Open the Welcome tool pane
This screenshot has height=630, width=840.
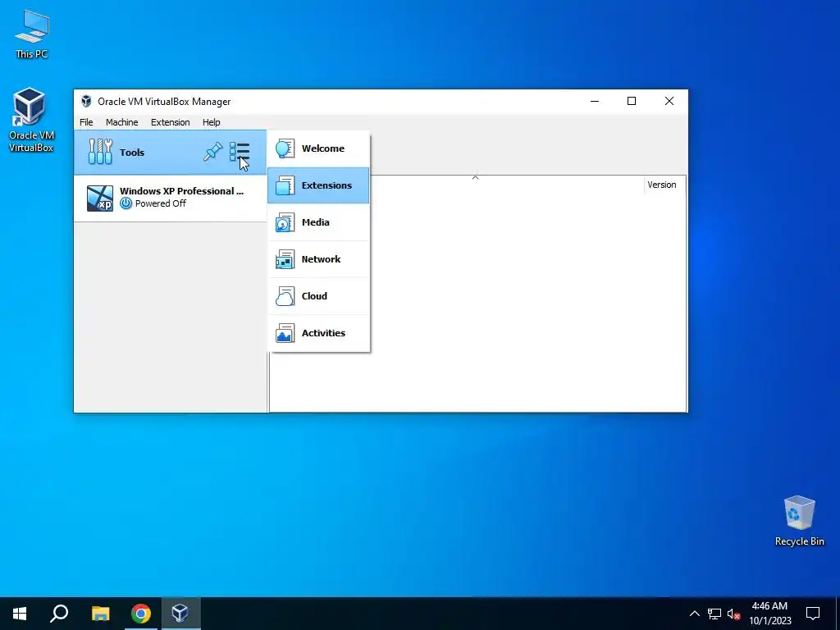pyautogui.click(x=318, y=148)
